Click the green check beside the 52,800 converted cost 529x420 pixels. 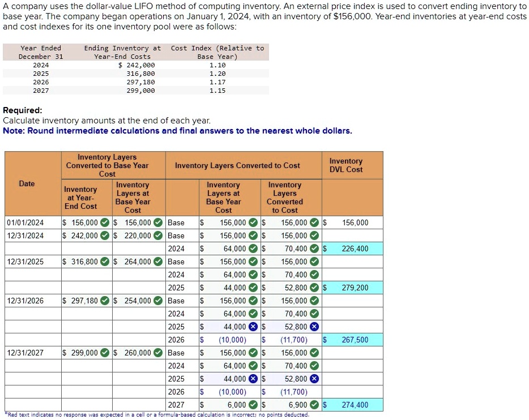314,288
